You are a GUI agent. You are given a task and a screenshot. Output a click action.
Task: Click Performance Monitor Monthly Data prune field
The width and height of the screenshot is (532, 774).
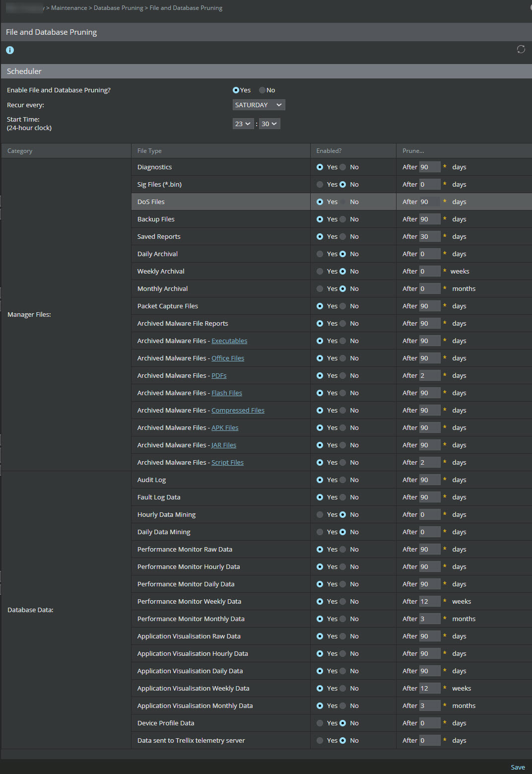coord(430,619)
